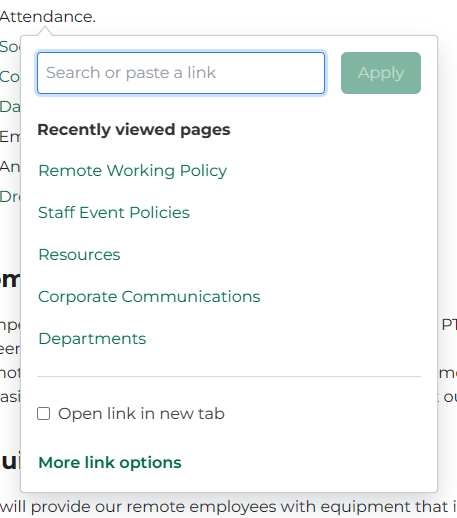Pick the Resources recently viewed page
457x518 pixels.
pyautogui.click(x=79, y=255)
